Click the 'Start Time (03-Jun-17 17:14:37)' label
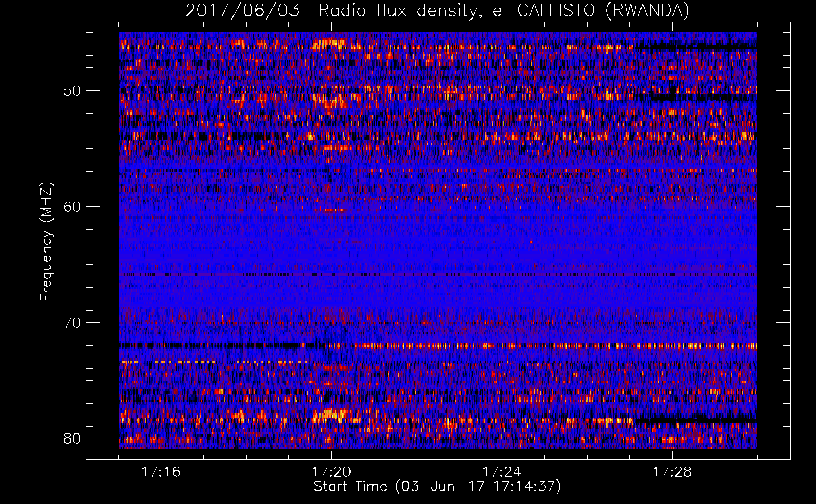Image resolution: width=816 pixels, height=504 pixels. 437,487
